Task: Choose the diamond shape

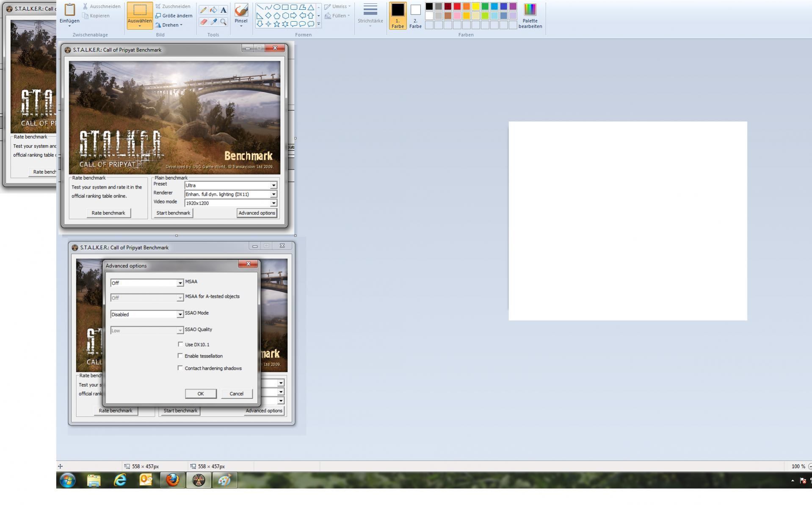Action: tap(268, 16)
